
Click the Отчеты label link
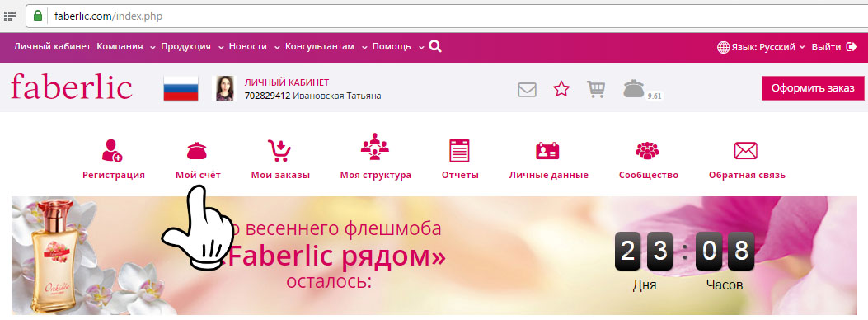tap(460, 176)
